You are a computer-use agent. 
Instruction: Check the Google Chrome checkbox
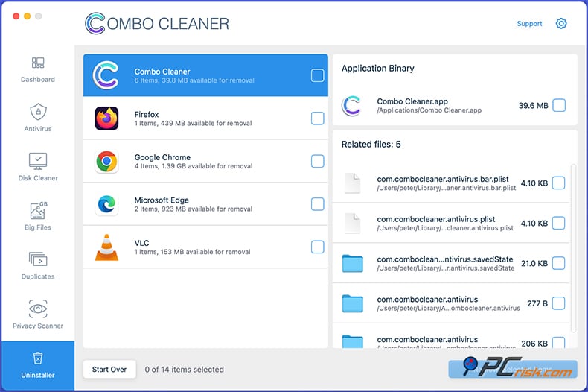click(317, 162)
